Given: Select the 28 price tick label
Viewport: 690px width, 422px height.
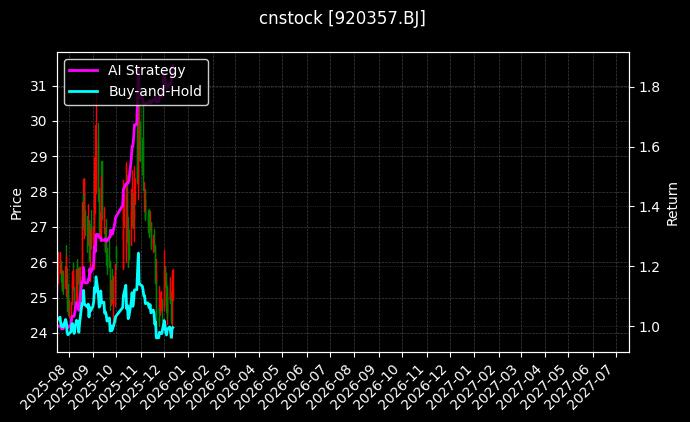Looking at the screenshot, I should [x=39, y=192].
